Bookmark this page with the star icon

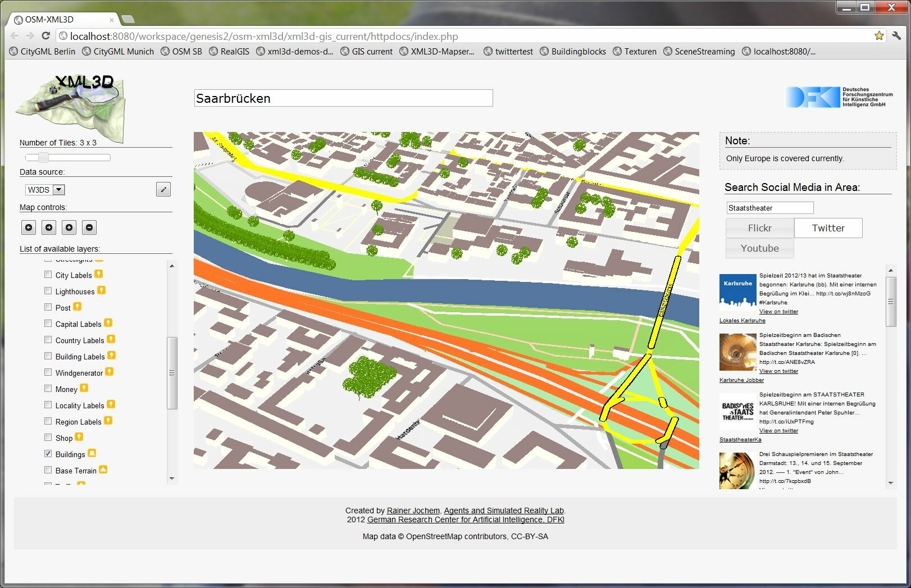click(x=879, y=36)
